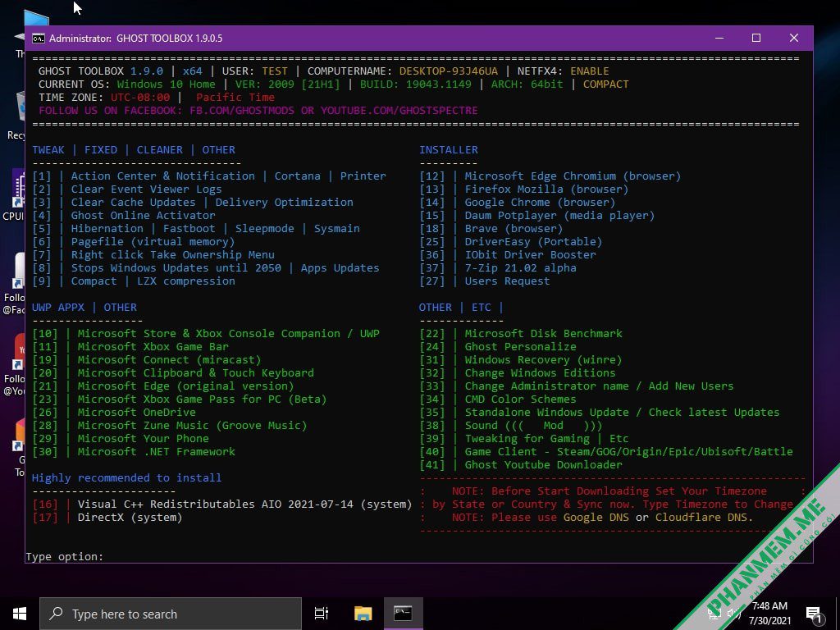Select 'Microsoft Edge (original version)' entry

163,386
